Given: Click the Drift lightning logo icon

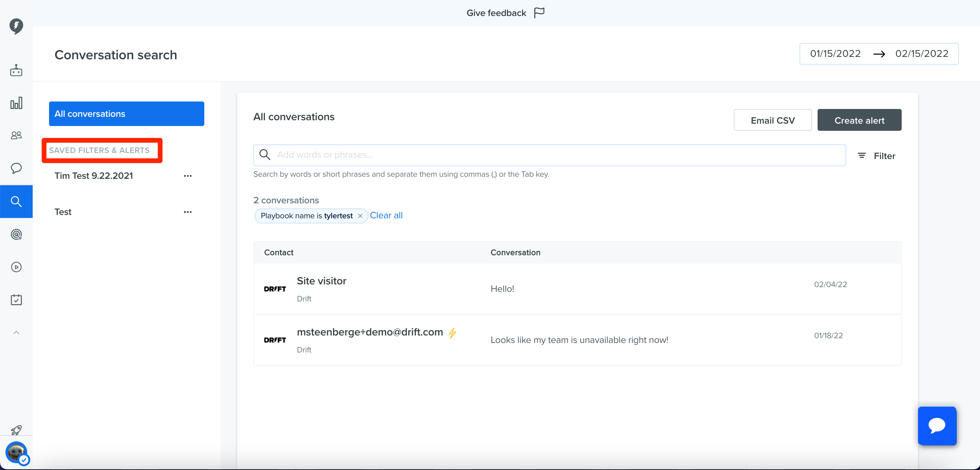Looking at the screenshot, I should click(x=16, y=26).
